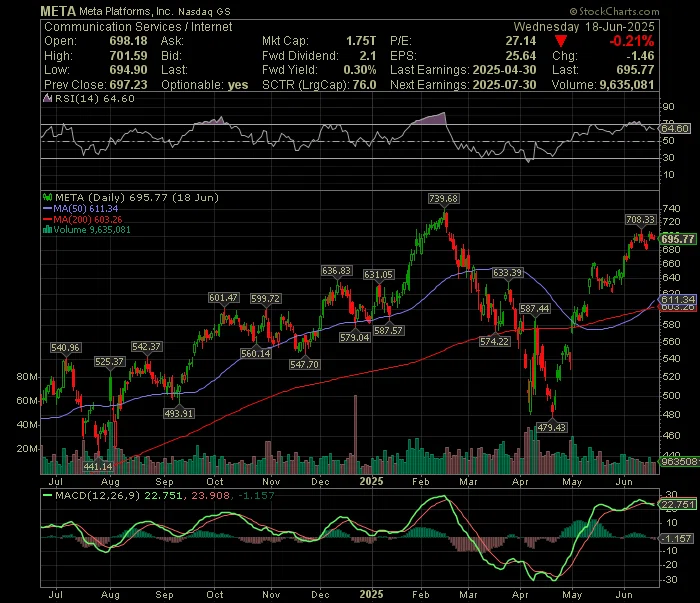The height and width of the screenshot is (603, 700).
Task: Click the header Volume value 9,635,081
Action: click(627, 85)
